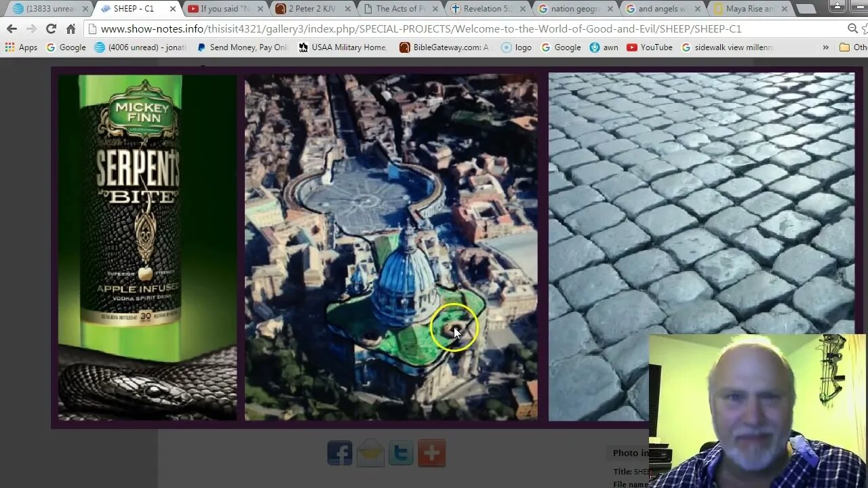Open the orange plus more-sharing icon
Viewport: 868px width, 488px height.
pos(432,453)
